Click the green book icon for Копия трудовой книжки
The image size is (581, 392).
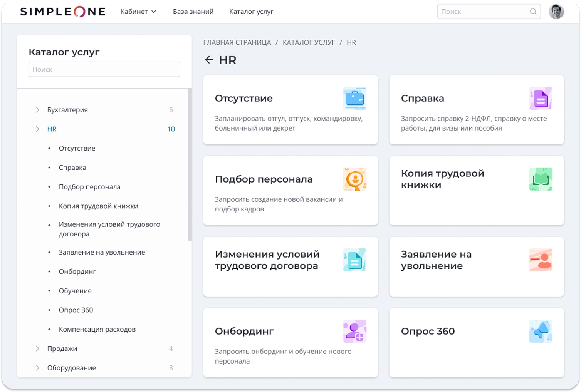(541, 179)
